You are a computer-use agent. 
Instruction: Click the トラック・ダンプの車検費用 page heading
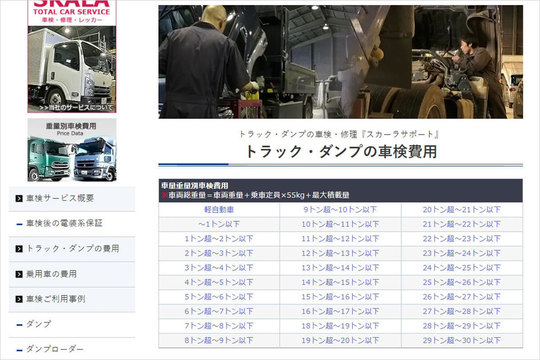tap(341, 152)
